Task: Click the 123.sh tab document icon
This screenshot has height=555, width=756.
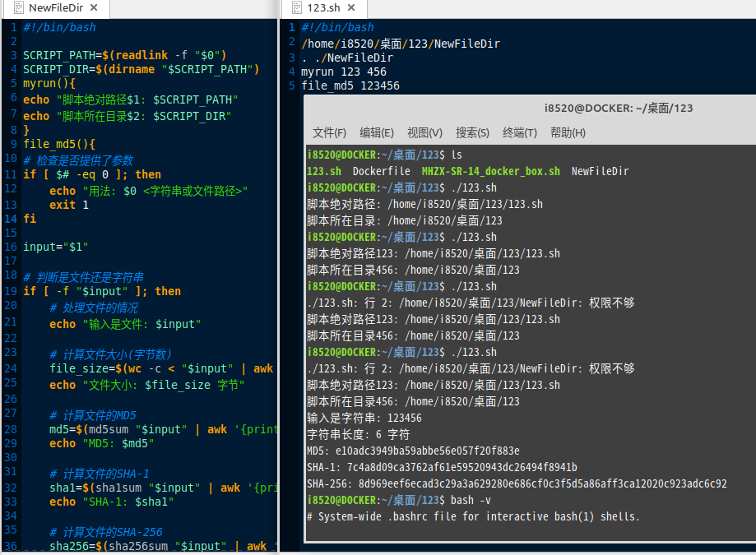Action: [x=297, y=7]
